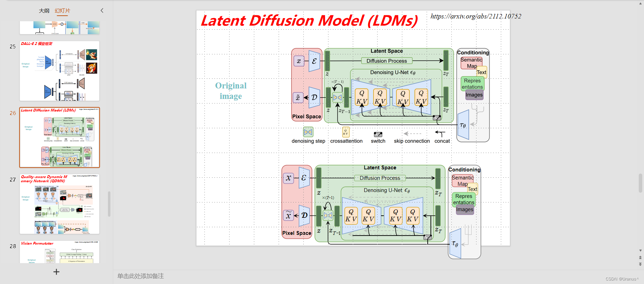The height and width of the screenshot is (284, 644).
Task: Click the switch legend icon
Action: (x=378, y=134)
